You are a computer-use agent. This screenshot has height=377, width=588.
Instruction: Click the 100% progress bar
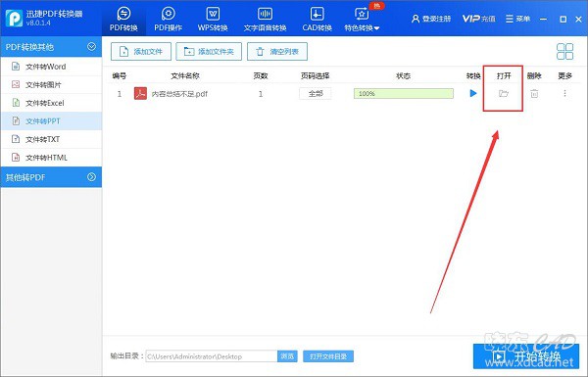tap(404, 94)
